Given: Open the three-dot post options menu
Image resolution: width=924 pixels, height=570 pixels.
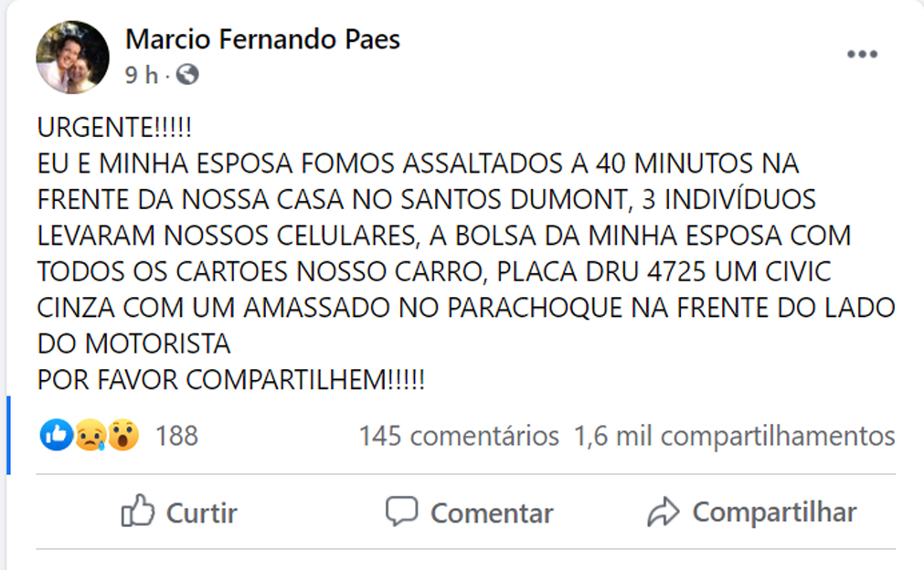Looking at the screenshot, I should (x=861, y=55).
